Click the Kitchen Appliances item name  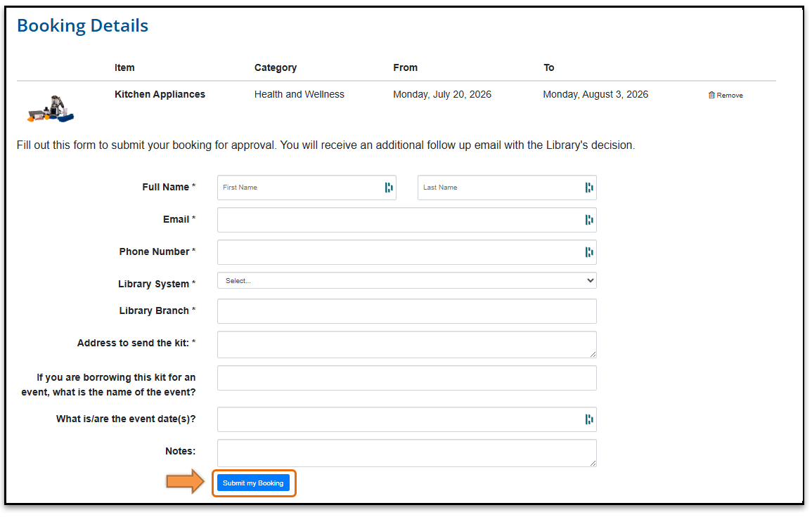click(x=160, y=94)
